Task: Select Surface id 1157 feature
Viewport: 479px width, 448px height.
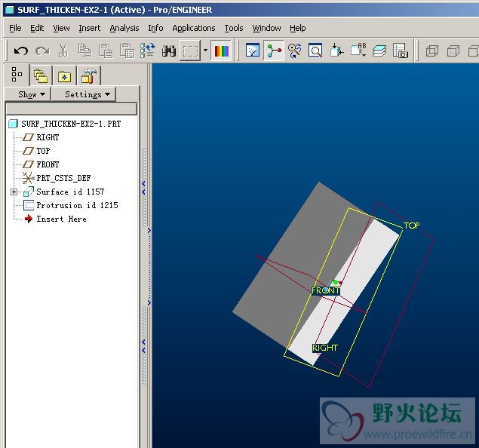Action: click(64, 192)
